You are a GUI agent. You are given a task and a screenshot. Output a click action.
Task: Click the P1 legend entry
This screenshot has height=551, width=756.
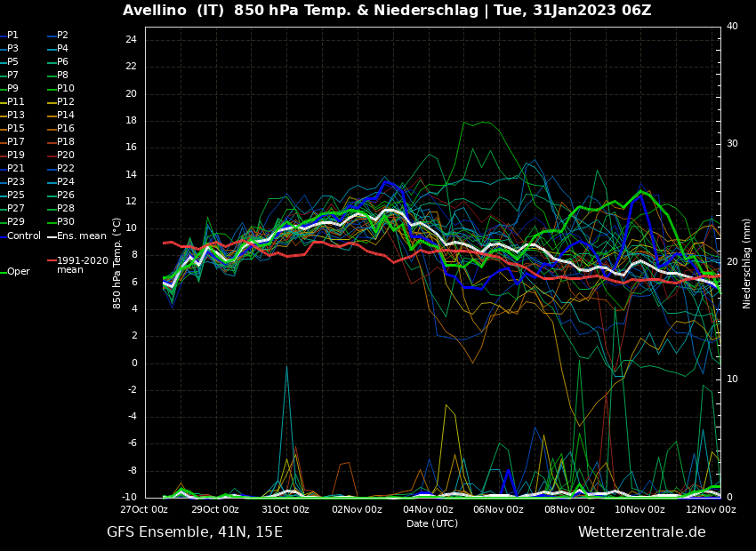pyautogui.click(x=12, y=36)
